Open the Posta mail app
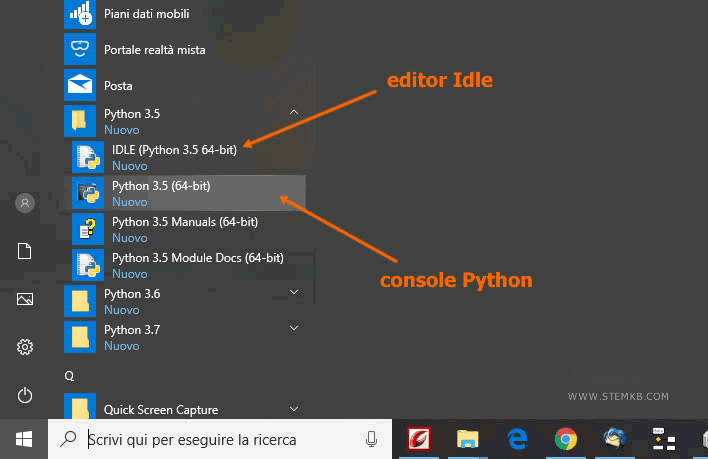 pos(118,85)
